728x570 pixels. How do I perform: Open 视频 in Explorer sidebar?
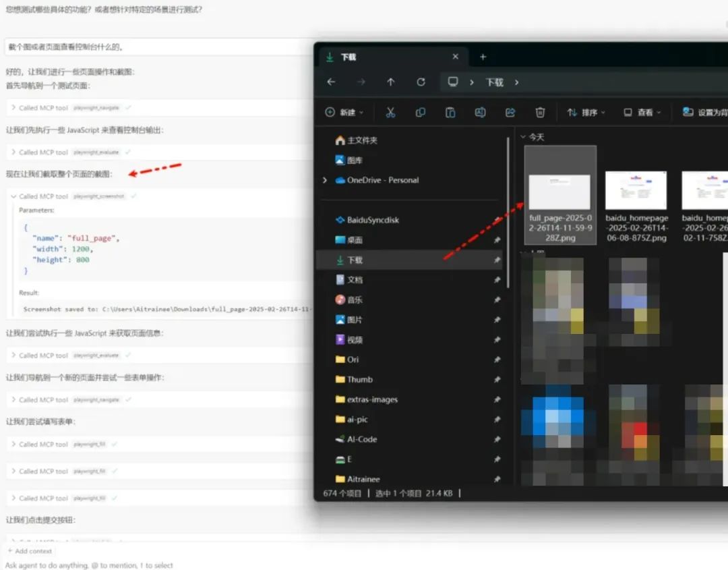(x=348, y=339)
